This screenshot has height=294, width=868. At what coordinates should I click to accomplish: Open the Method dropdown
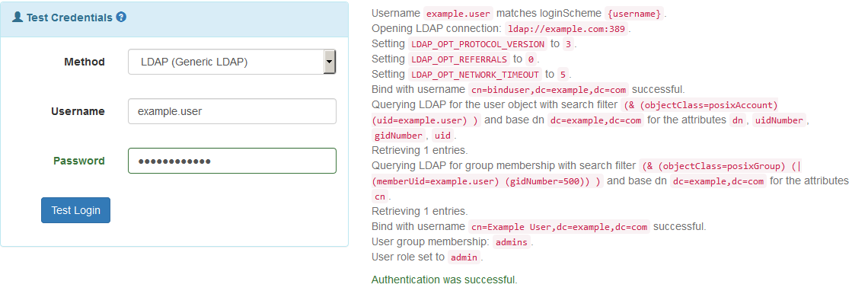[x=232, y=62]
